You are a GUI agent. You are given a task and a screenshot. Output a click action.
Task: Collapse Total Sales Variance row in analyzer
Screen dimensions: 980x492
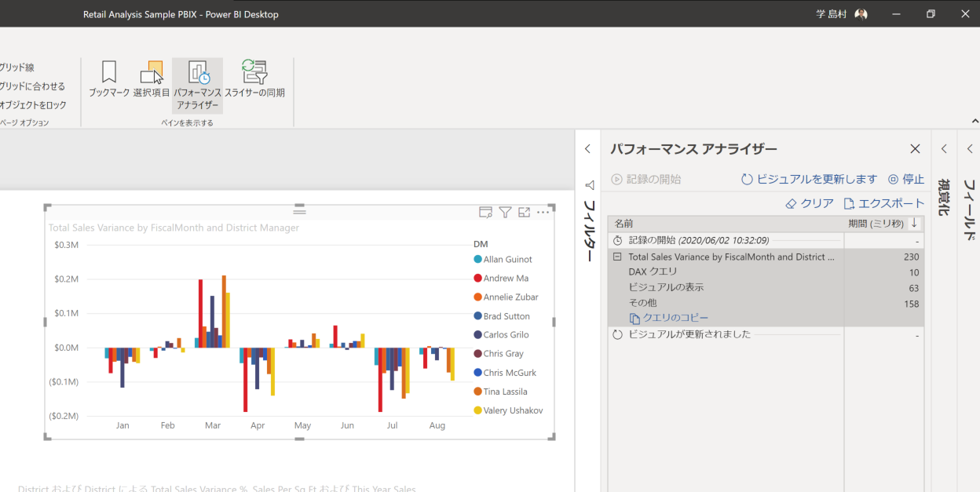(617, 257)
